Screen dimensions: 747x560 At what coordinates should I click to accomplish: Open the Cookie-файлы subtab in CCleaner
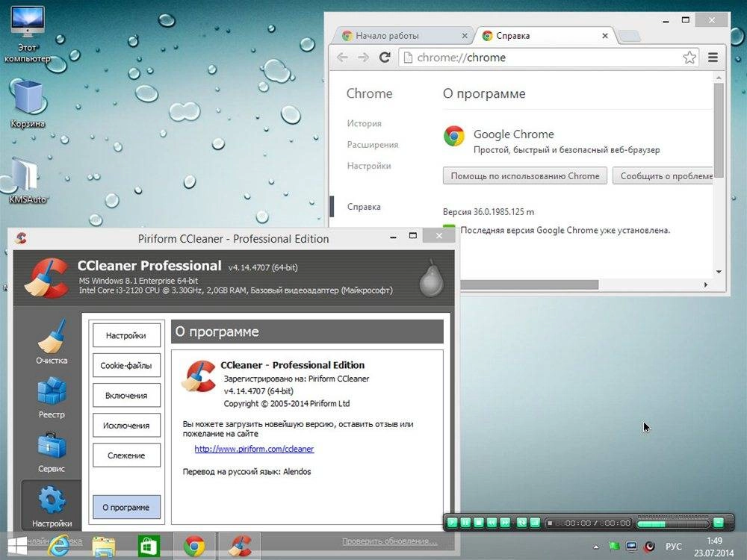click(x=126, y=365)
